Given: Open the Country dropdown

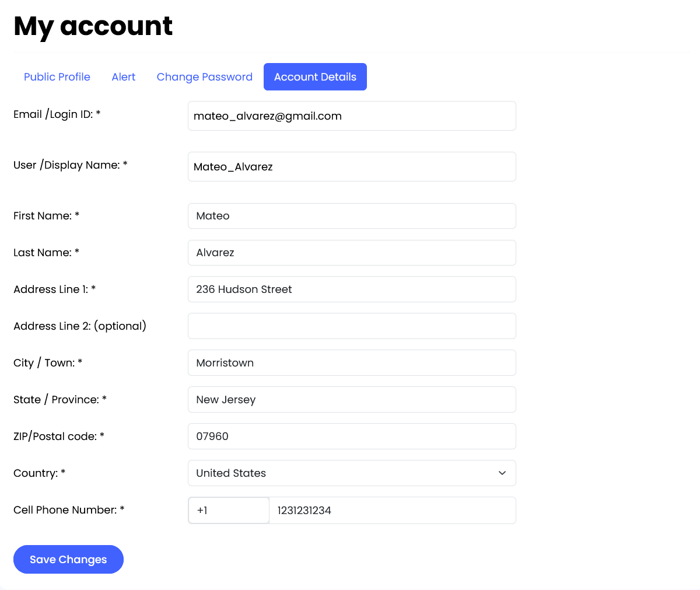Looking at the screenshot, I should [351, 473].
